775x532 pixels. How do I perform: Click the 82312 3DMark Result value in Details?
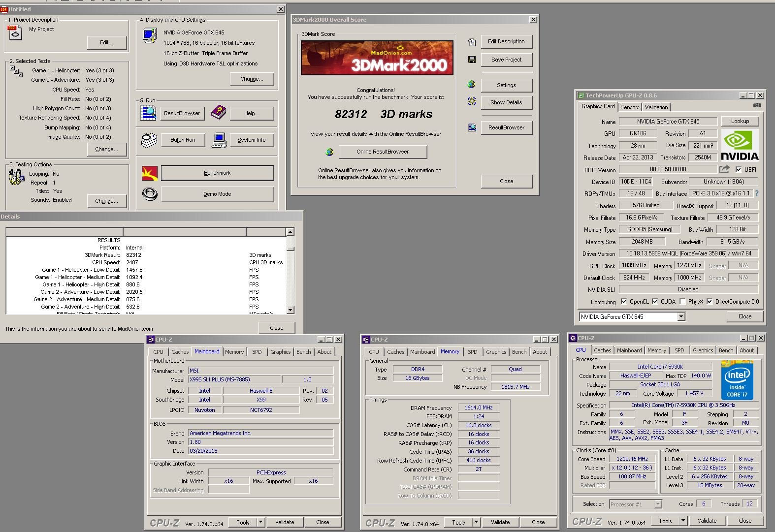[x=133, y=255]
